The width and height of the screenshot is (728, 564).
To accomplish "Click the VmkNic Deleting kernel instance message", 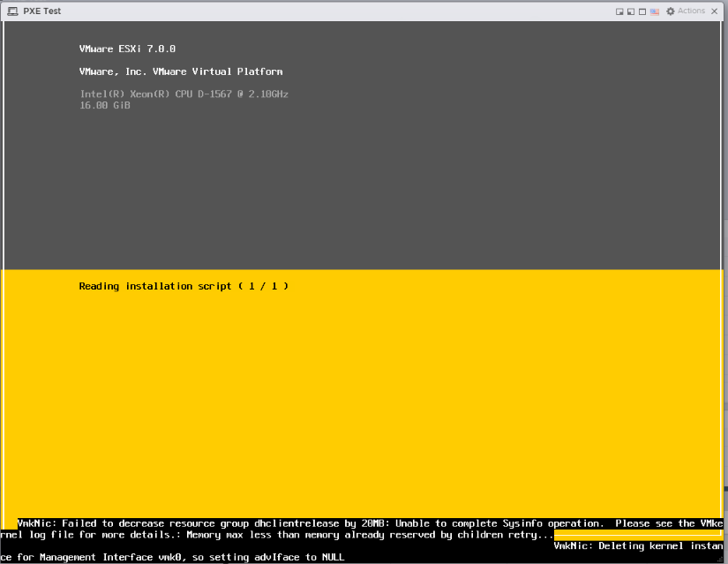I will (x=638, y=545).
